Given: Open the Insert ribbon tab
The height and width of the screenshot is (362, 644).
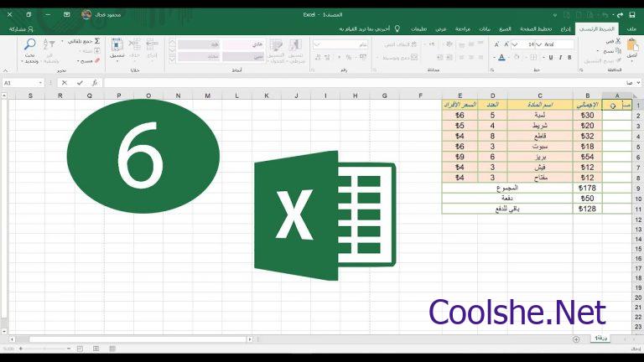Looking at the screenshot, I should click(566, 29).
